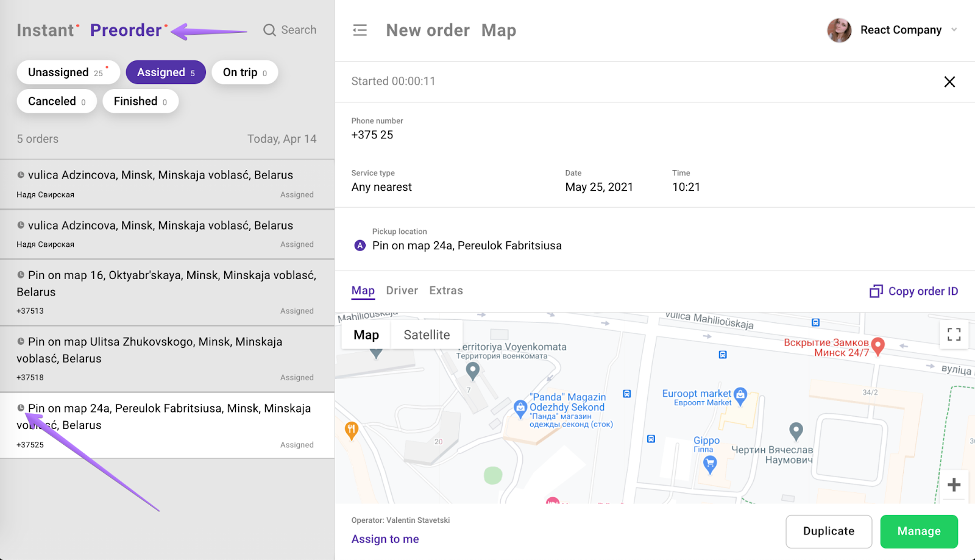Open the Search magnifier icon
975x560 pixels.
pos(269,30)
